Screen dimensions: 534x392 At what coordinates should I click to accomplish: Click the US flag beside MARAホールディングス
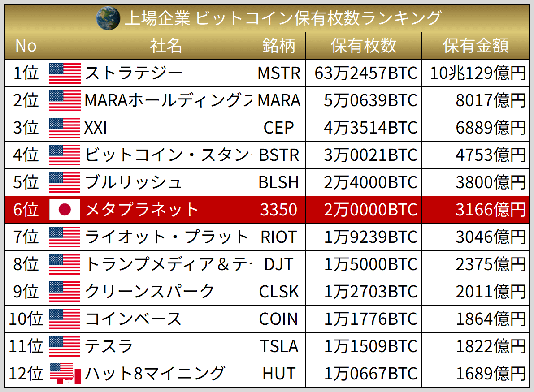(65, 100)
